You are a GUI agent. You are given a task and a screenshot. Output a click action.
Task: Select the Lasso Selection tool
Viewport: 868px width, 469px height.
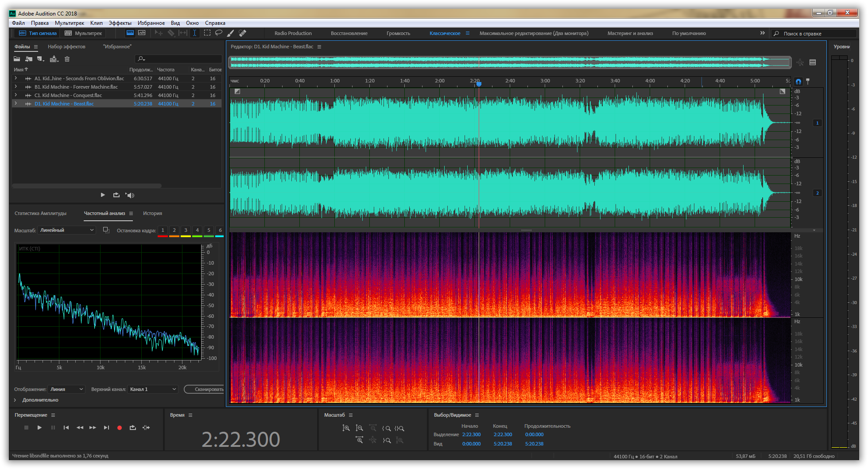pos(219,33)
